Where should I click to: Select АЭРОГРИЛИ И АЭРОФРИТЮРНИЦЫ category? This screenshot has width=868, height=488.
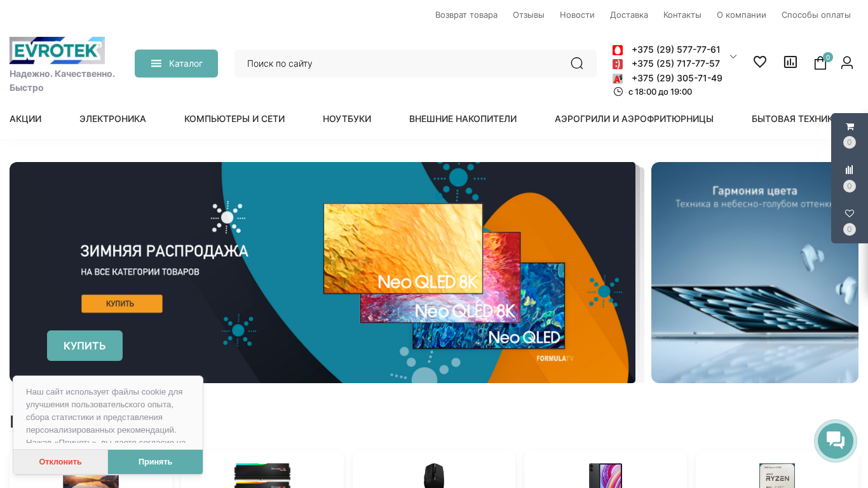point(634,119)
